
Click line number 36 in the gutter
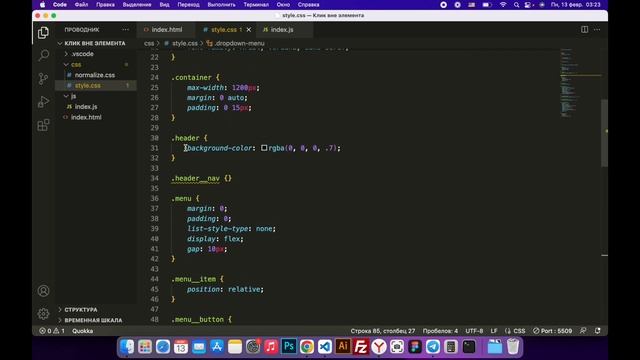click(x=154, y=198)
